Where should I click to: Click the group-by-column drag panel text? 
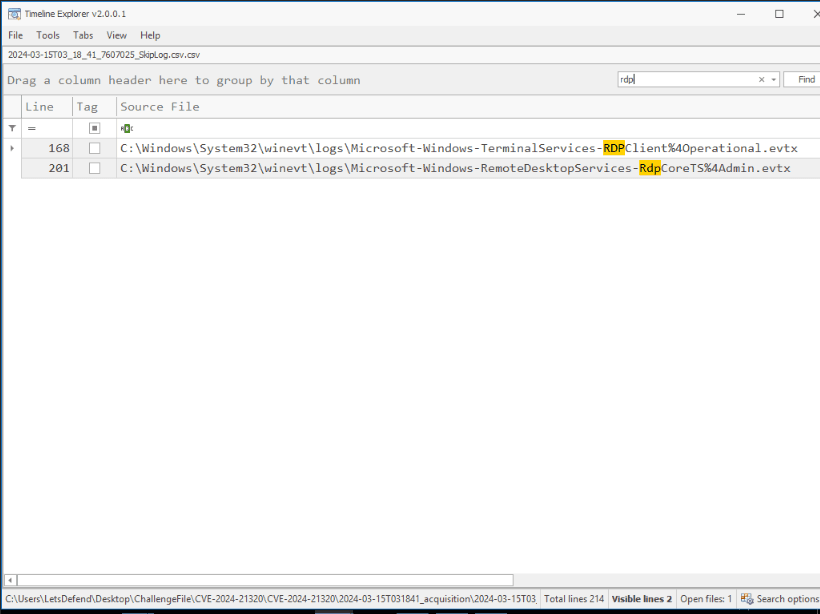coord(184,80)
